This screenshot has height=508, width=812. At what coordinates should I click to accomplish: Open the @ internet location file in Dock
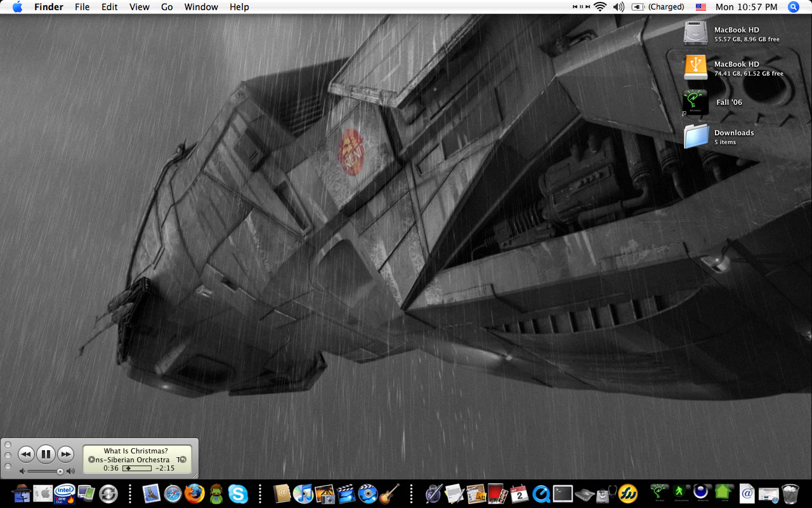[x=747, y=493]
